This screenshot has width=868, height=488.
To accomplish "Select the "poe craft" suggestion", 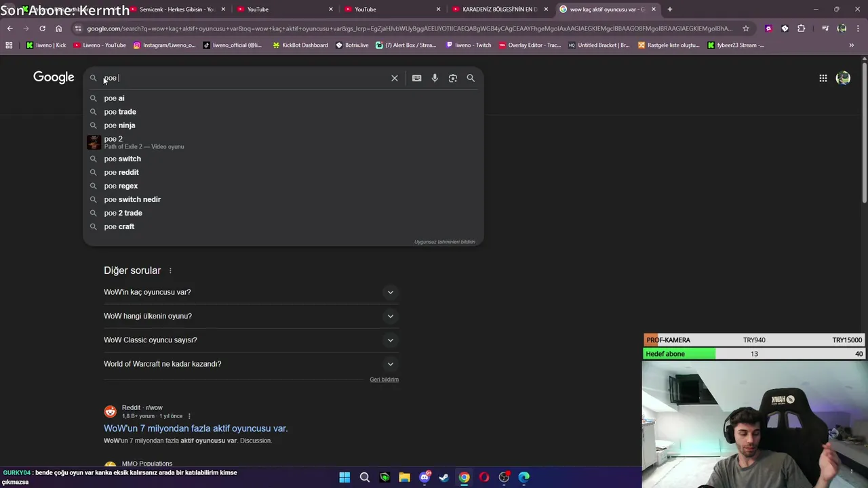I will (283, 226).
